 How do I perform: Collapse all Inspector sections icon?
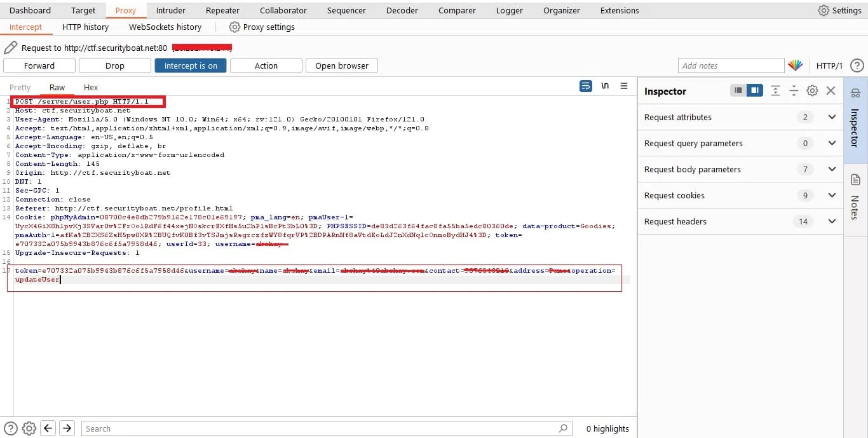[x=794, y=91]
